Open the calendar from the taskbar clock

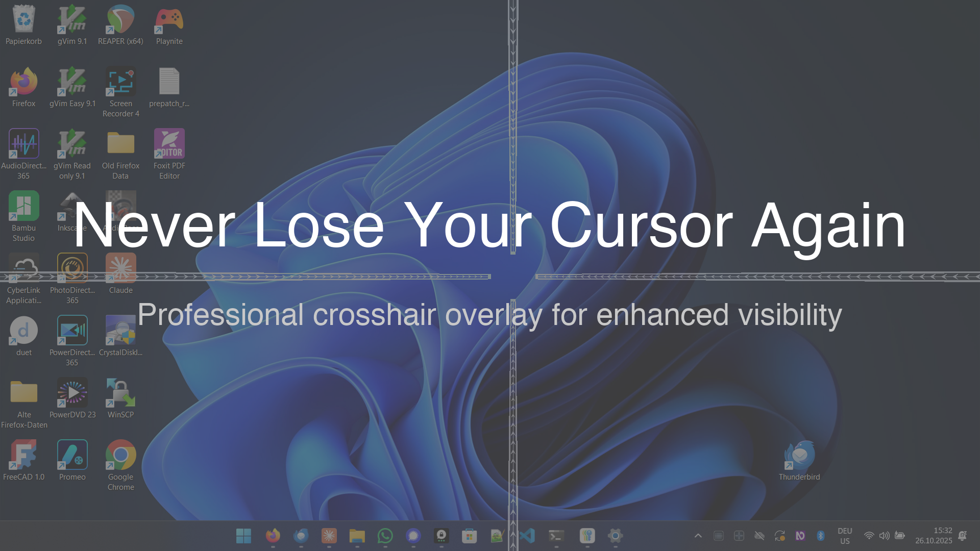point(934,536)
